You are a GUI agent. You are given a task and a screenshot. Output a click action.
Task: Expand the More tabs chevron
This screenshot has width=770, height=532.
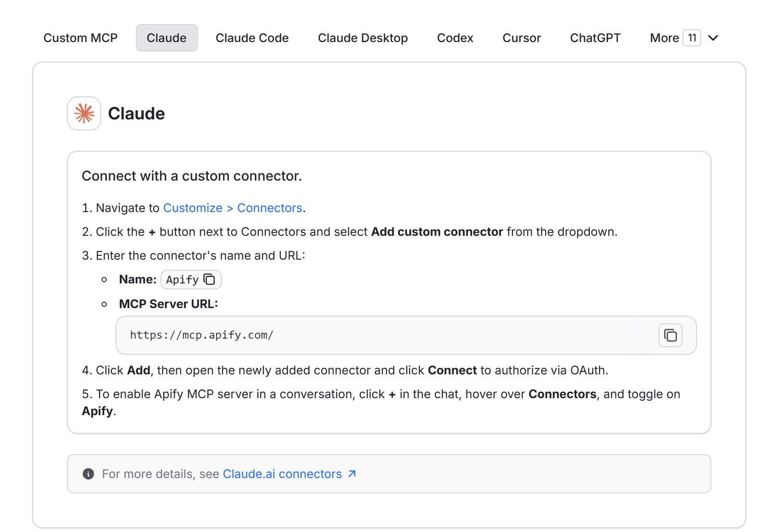713,38
